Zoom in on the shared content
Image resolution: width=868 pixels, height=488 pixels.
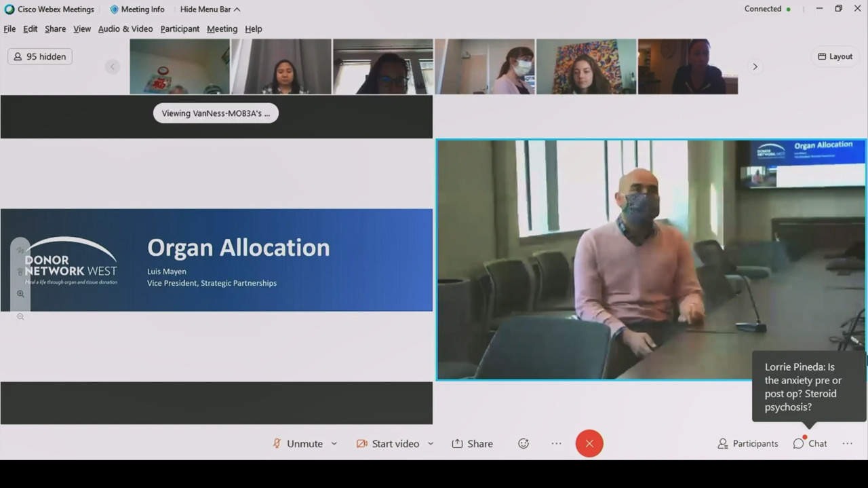(20, 294)
